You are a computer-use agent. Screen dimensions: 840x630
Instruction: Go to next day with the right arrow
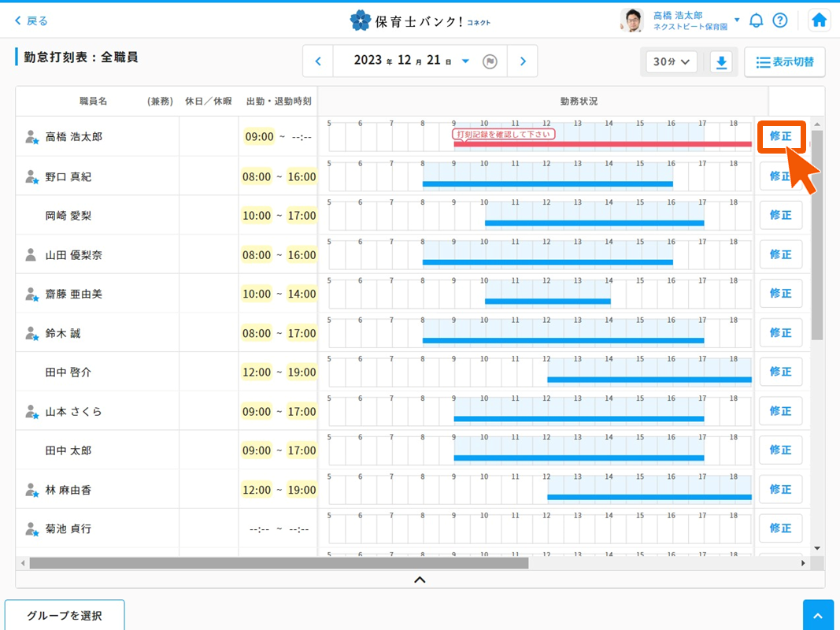coord(523,61)
